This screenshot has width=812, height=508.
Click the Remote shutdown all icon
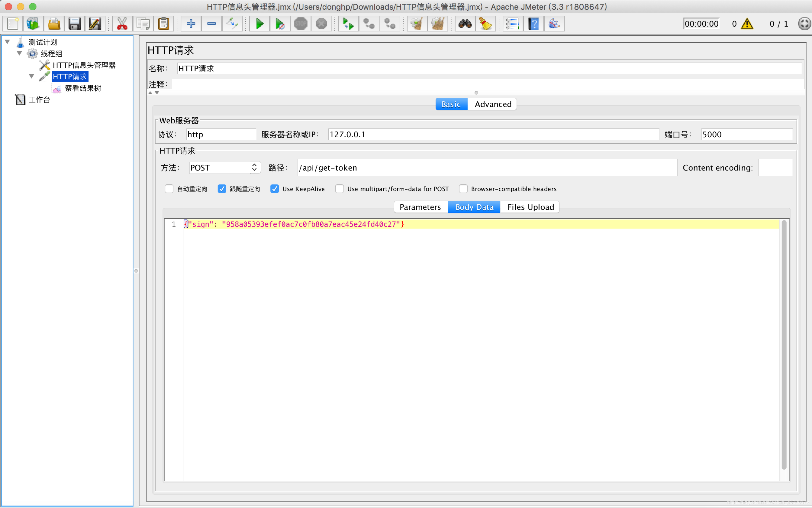[390, 24]
